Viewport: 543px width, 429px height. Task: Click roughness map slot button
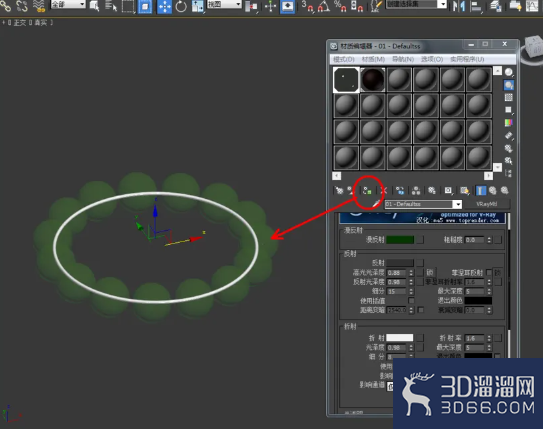[498, 240]
